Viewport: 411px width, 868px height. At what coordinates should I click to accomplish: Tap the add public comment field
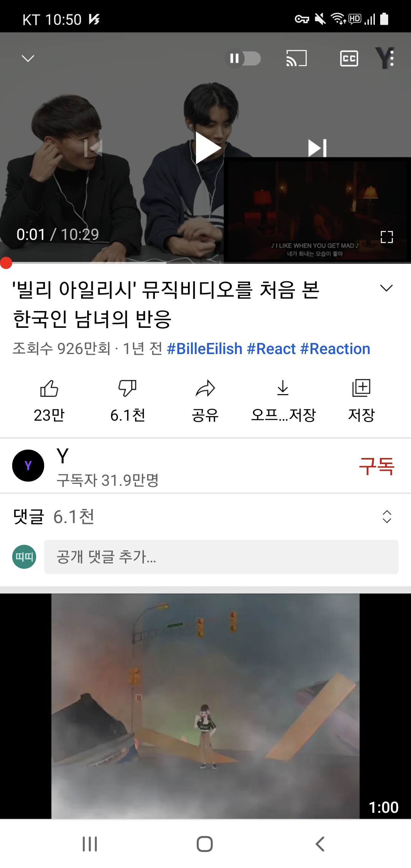pos(221,557)
